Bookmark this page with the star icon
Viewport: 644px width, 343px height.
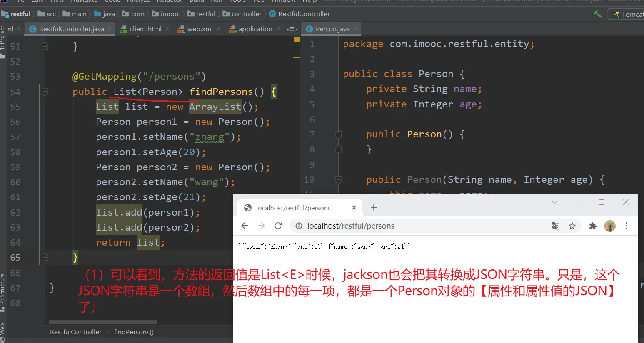point(572,226)
